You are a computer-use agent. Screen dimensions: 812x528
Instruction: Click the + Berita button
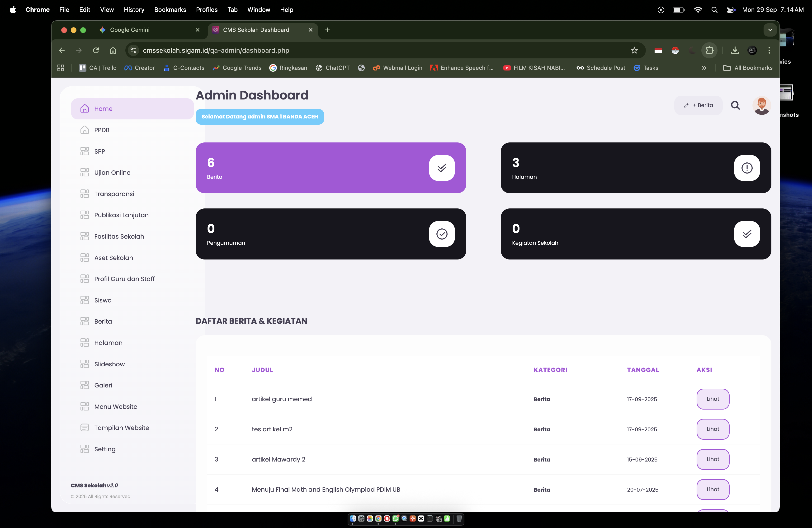click(x=698, y=105)
